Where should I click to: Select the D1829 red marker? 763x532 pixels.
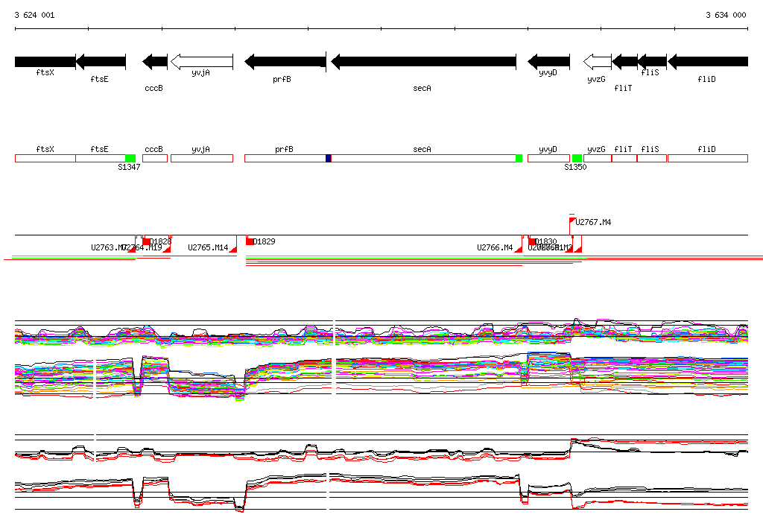(250, 241)
